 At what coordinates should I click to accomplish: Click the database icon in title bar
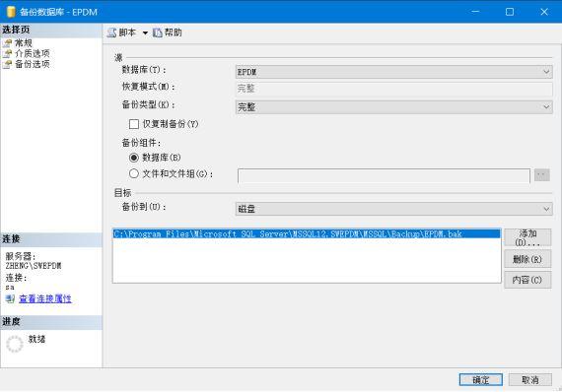pyautogui.click(x=11, y=12)
